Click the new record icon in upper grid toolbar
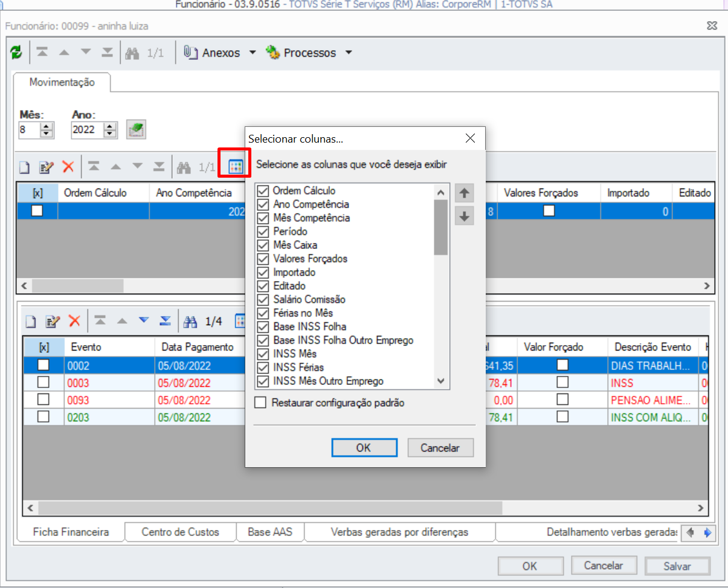728x588 pixels. tap(24, 167)
